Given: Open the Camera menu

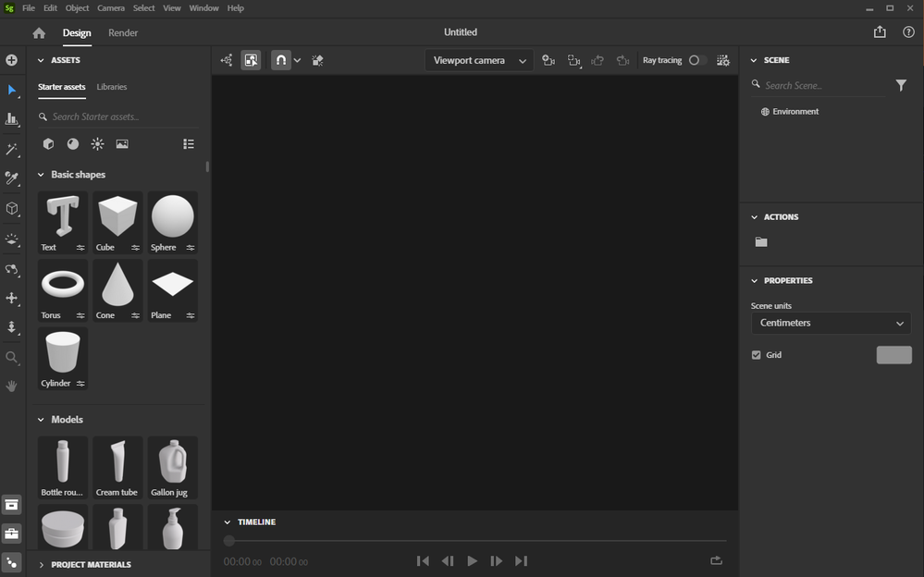Looking at the screenshot, I should pyautogui.click(x=110, y=7).
